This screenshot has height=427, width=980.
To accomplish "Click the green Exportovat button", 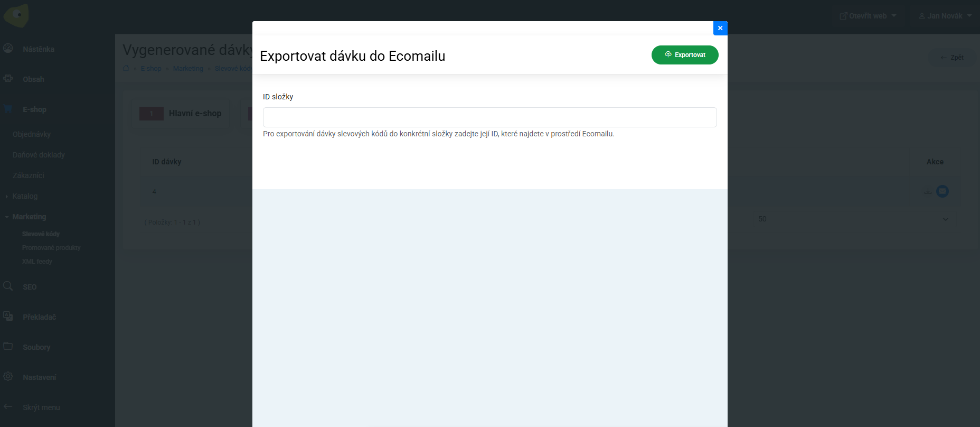I will [x=685, y=55].
